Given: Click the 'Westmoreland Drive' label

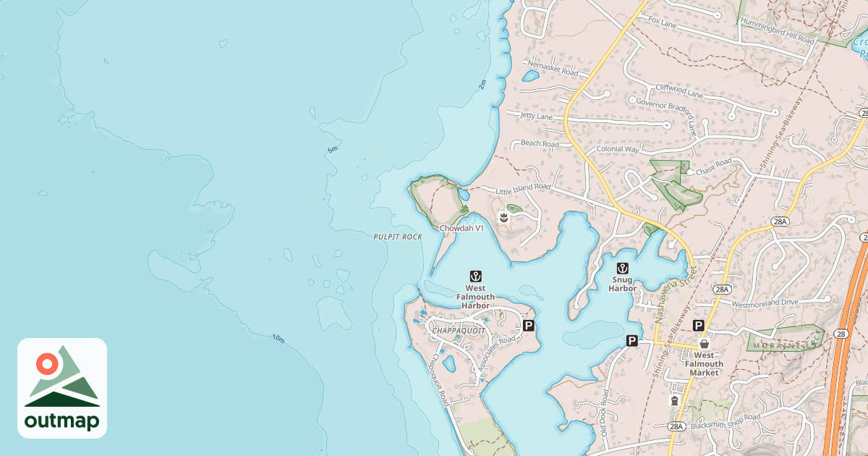Looking at the screenshot, I should [765, 304].
